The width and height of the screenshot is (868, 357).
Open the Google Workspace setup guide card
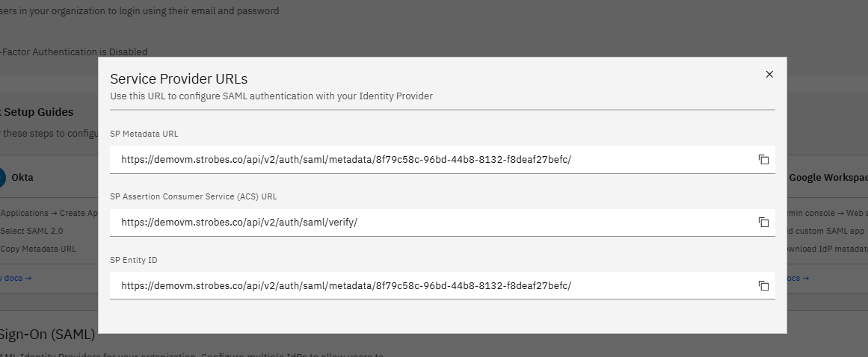point(828,224)
